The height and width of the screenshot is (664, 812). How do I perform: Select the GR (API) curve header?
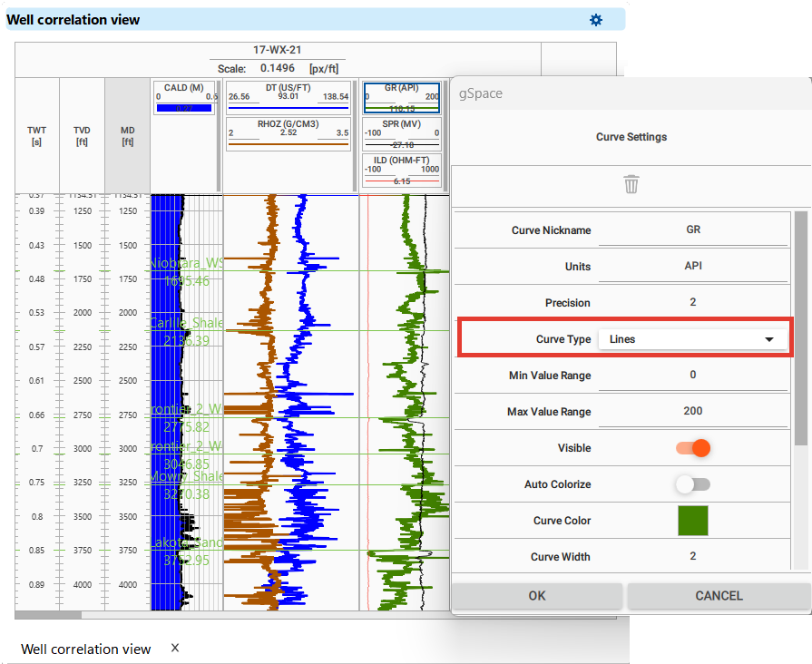402,97
